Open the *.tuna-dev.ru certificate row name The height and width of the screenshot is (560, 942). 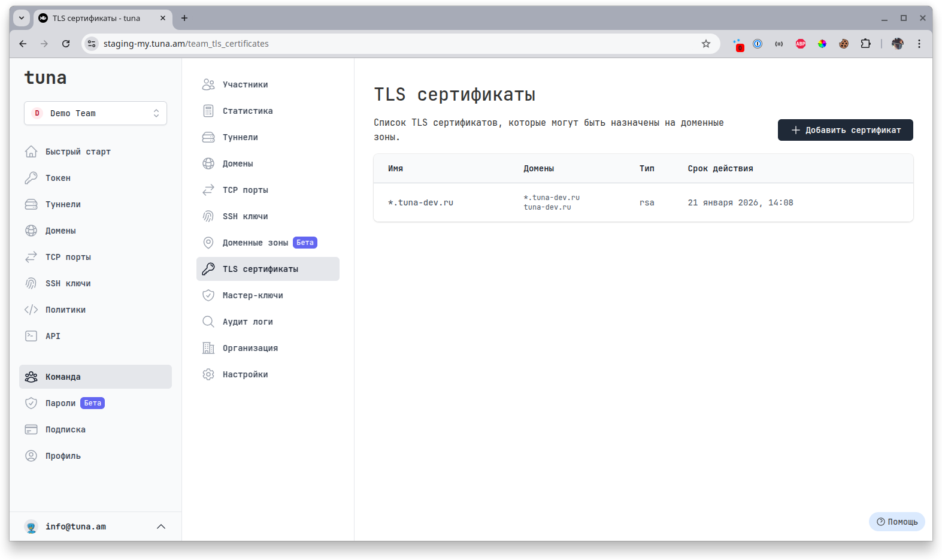(x=420, y=202)
